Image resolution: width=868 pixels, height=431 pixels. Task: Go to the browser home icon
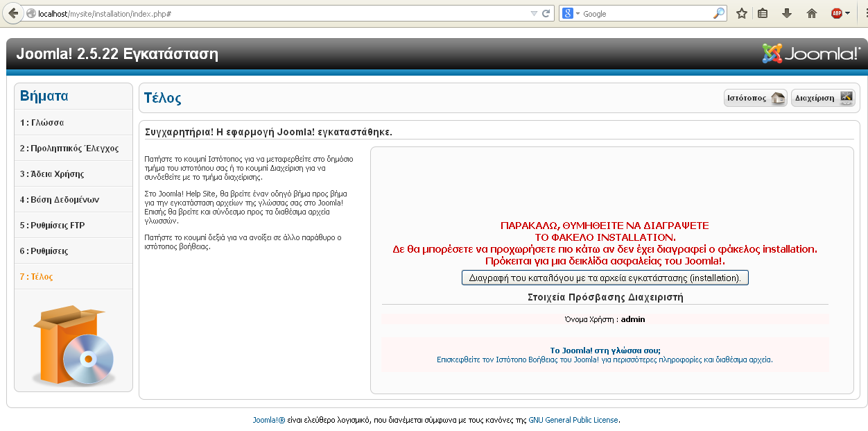tap(812, 13)
